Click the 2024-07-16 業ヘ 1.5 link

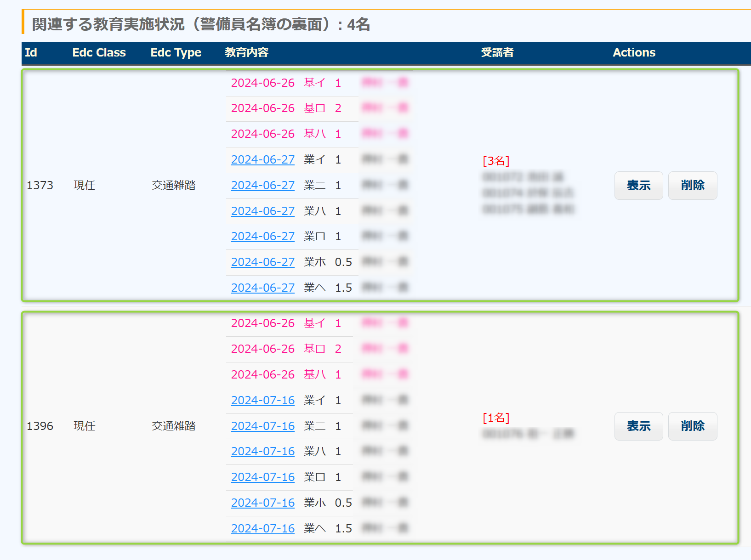262,529
